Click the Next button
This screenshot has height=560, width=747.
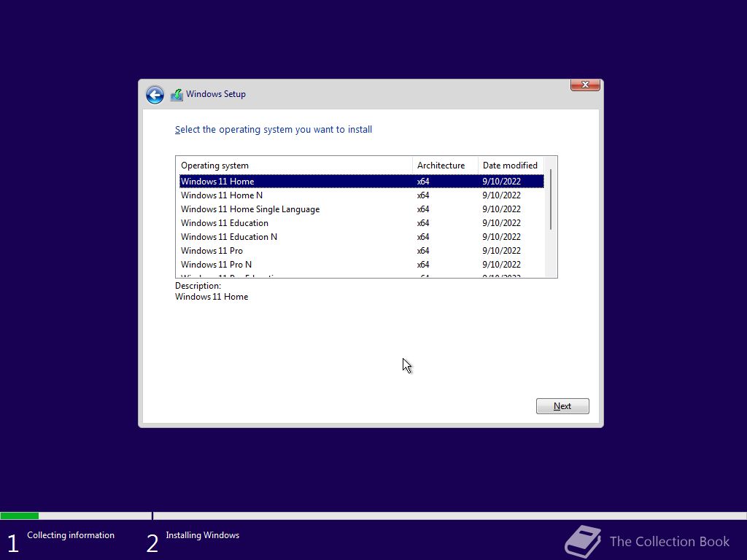562,406
